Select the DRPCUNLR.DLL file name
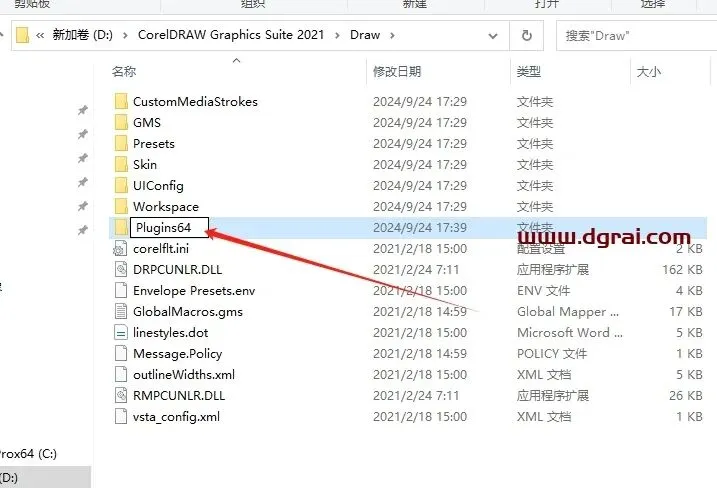This screenshot has height=488, width=717. (177, 269)
